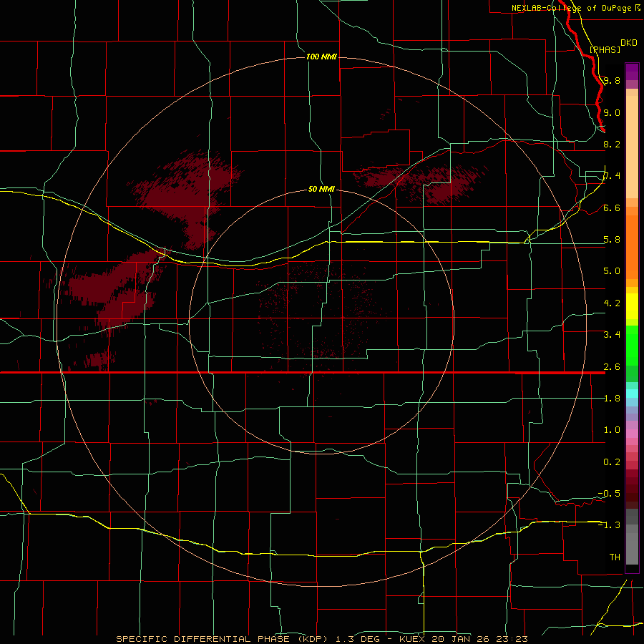Click the SPECIFIC DIFFERENTIAL PHASE caption text
The width and height of the screenshot is (644, 644).
pyautogui.click(x=203, y=639)
